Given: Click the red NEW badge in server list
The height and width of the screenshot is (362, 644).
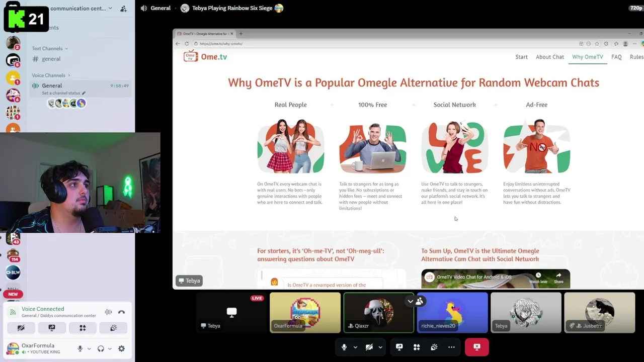Looking at the screenshot, I should coord(13,294).
